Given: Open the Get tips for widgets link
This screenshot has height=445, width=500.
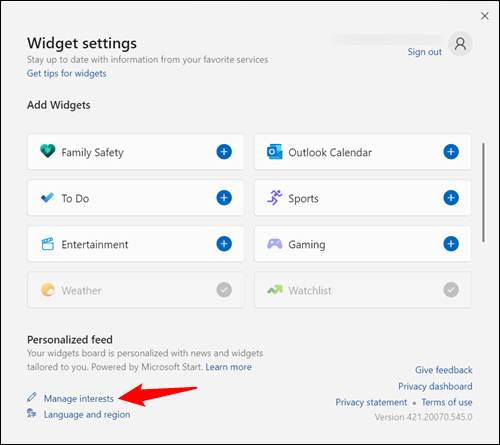Looking at the screenshot, I should [67, 73].
